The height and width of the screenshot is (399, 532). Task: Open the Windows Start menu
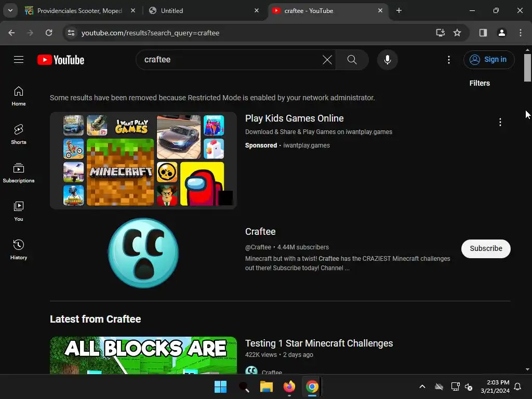click(220, 387)
